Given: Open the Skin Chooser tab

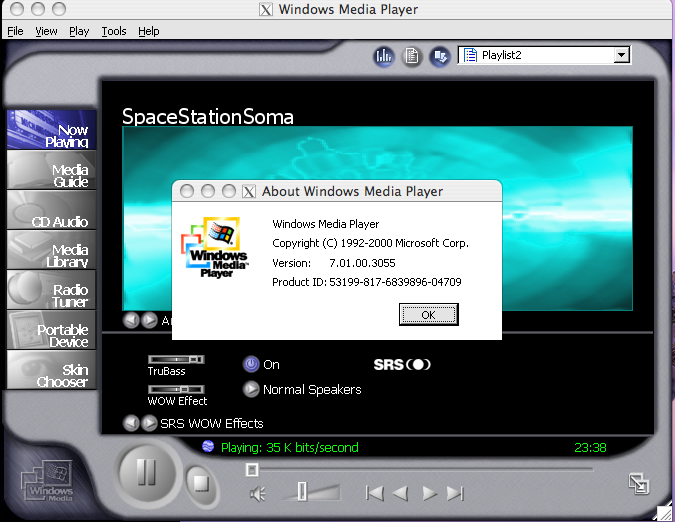Looking at the screenshot, I should pyautogui.click(x=52, y=370).
